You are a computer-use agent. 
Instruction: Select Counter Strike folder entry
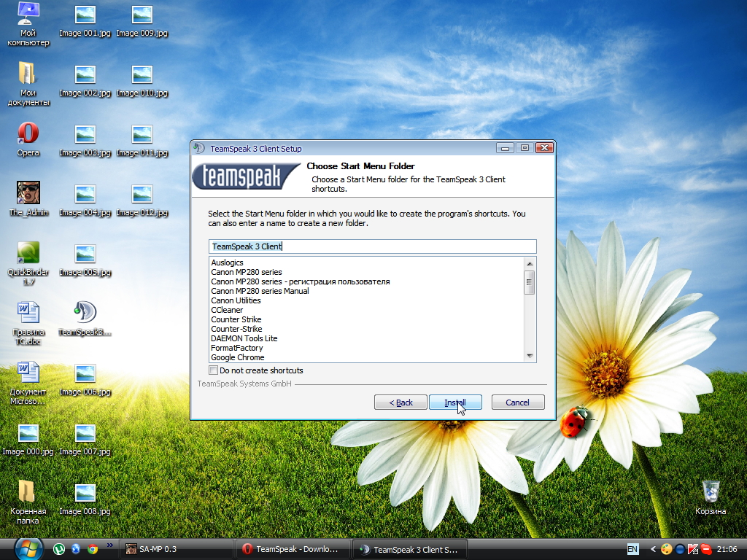236,319
